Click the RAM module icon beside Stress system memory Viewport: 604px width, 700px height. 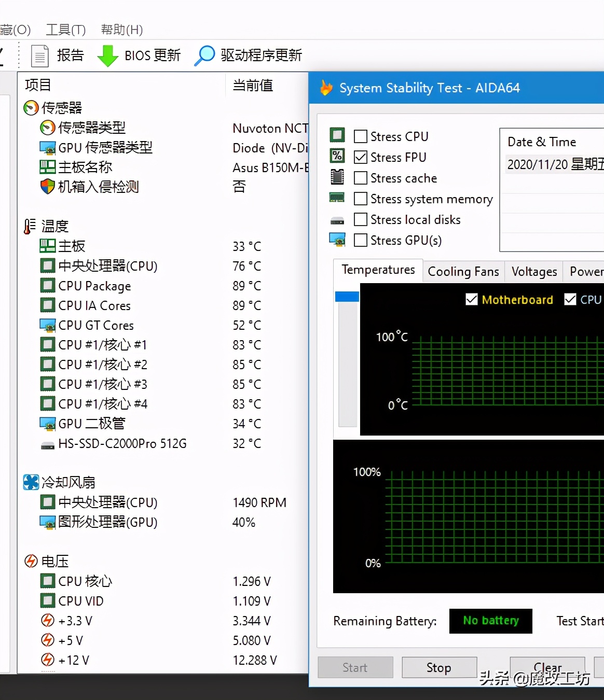tap(337, 198)
